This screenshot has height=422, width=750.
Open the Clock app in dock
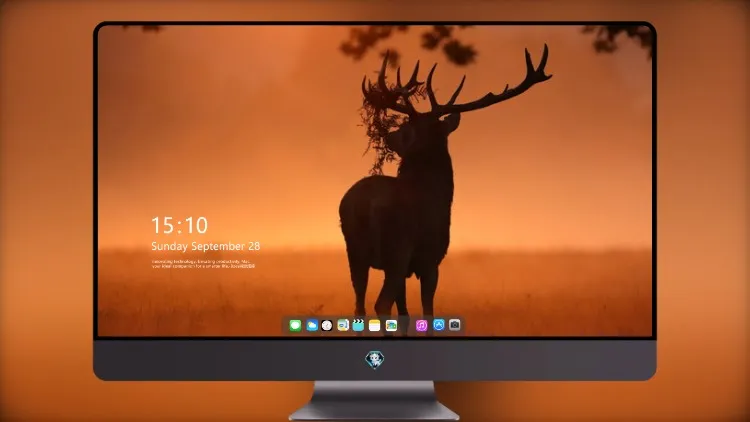tap(327, 325)
